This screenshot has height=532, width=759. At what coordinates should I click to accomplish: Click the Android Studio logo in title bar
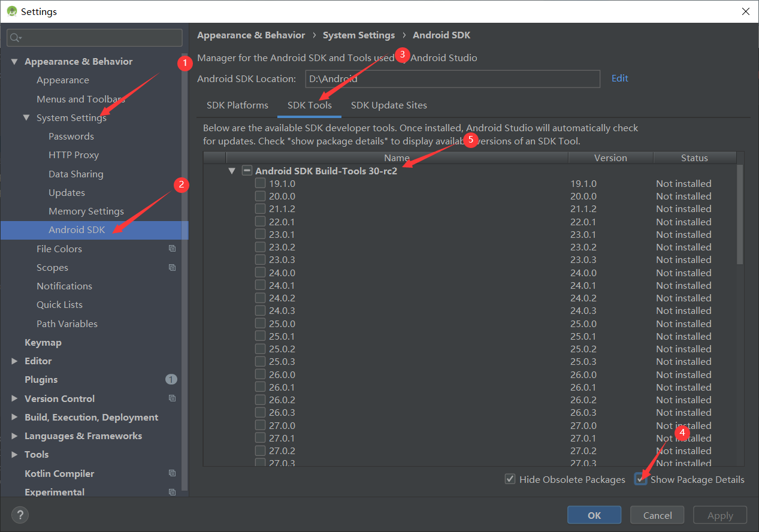(x=11, y=11)
